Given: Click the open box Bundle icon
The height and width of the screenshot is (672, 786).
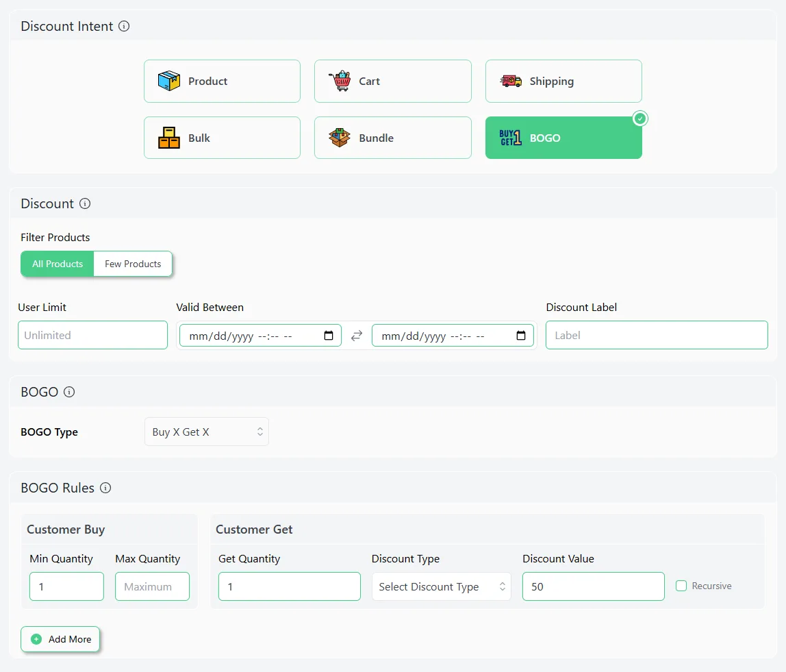Looking at the screenshot, I should pos(340,138).
